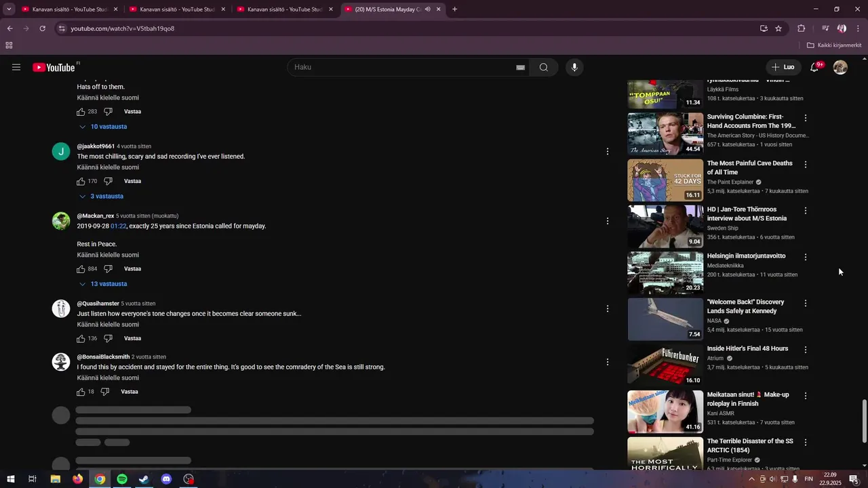This screenshot has height=488, width=868.
Task: Open options for @BonsaiBlacksmith comment
Action: click(x=608, y=362)
